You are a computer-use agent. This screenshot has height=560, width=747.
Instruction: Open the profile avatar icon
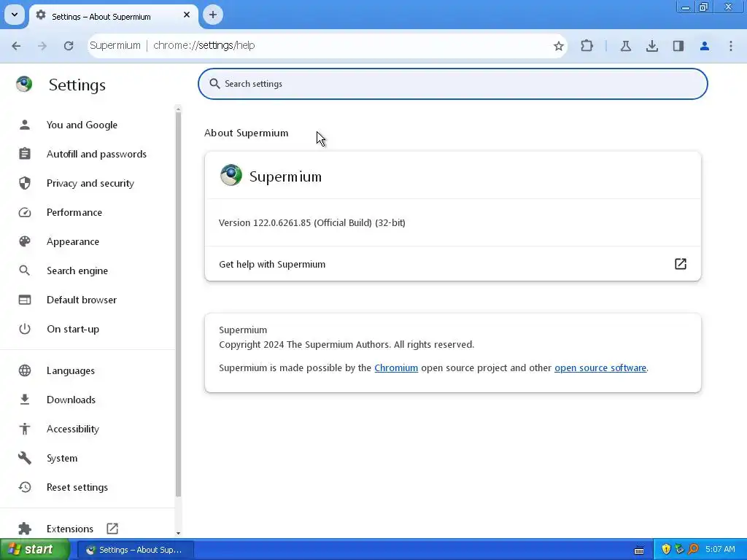[x=705, y=46]
